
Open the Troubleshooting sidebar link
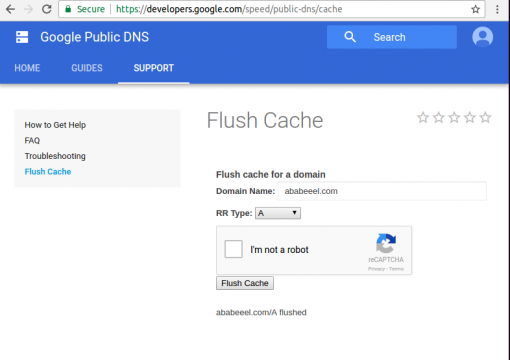[x=55, y=156]
